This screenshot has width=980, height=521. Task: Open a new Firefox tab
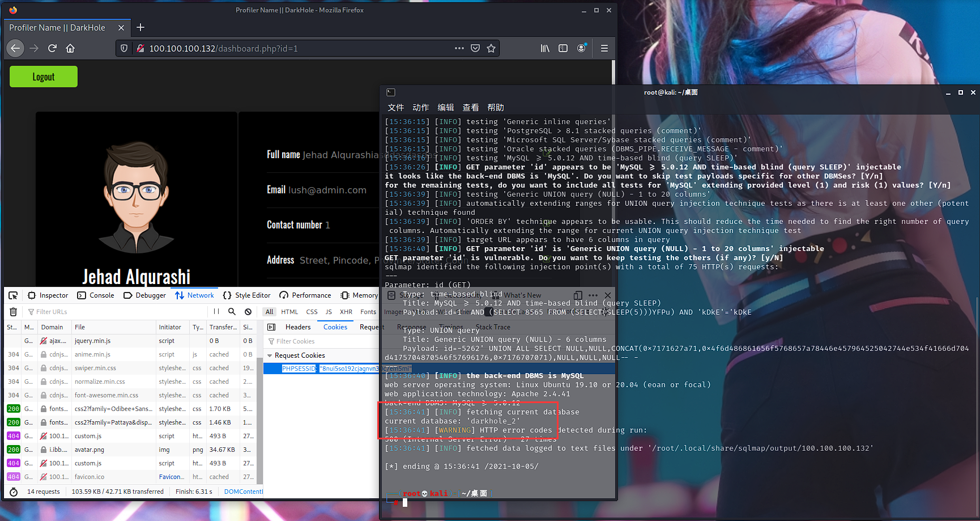[140, 27]
